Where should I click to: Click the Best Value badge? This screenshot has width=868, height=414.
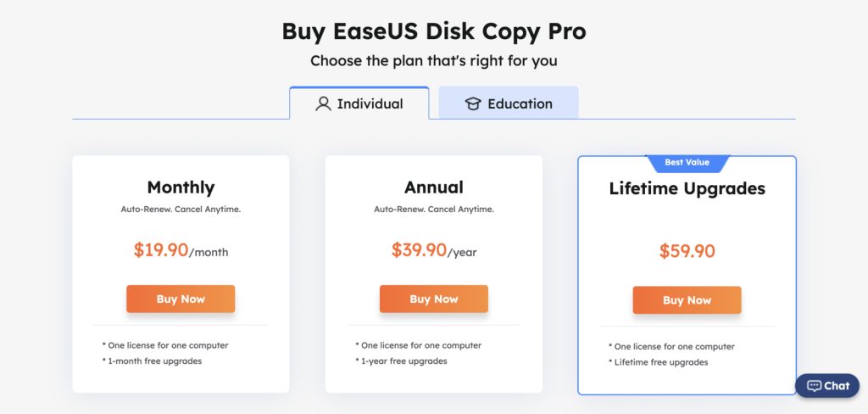pyautogui.click(x=687, y=162)
